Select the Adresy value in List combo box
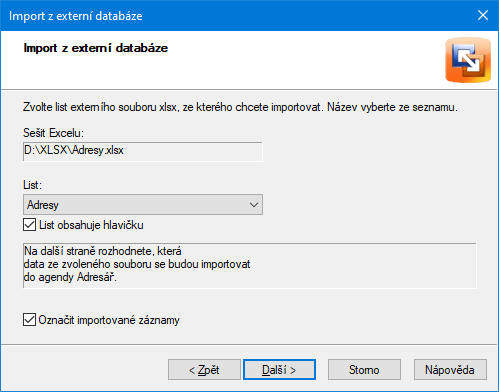499x392 pixels. coord(43,205)
